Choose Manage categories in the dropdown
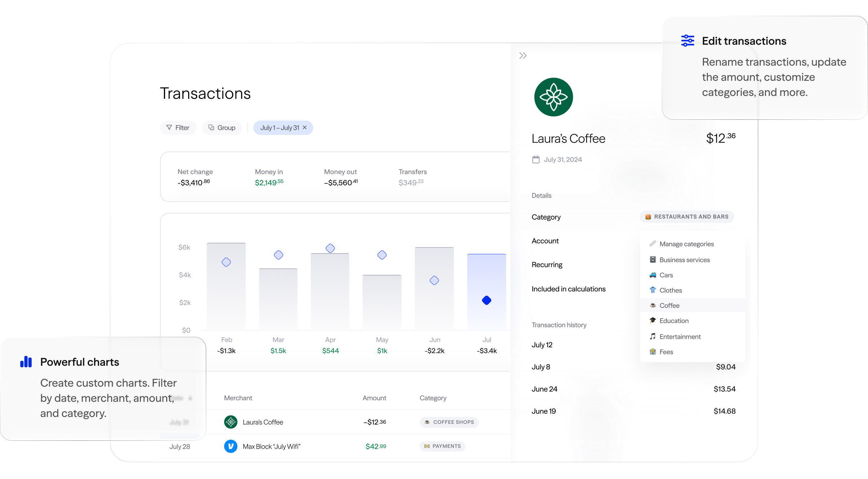868x479 pixels. [x=686, y=244]
